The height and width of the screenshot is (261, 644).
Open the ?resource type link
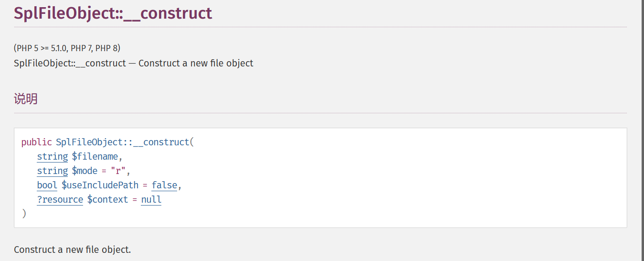tap(60, 200)
